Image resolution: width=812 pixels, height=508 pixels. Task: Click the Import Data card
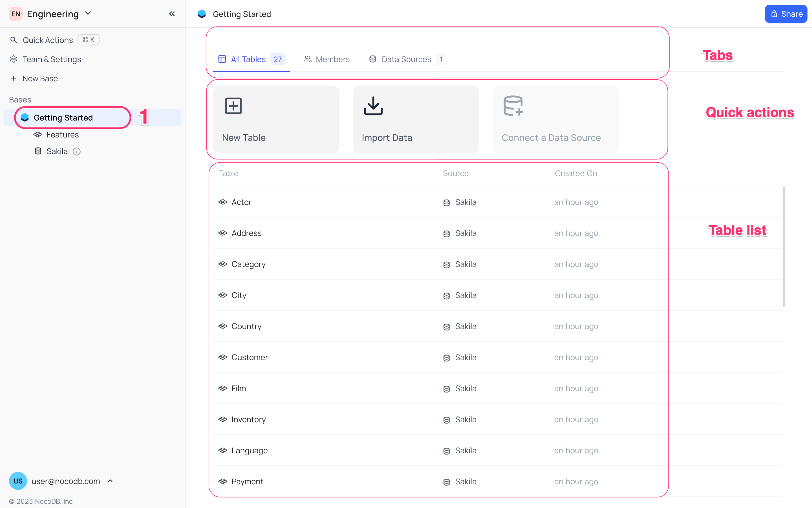(x=416, y=119)
